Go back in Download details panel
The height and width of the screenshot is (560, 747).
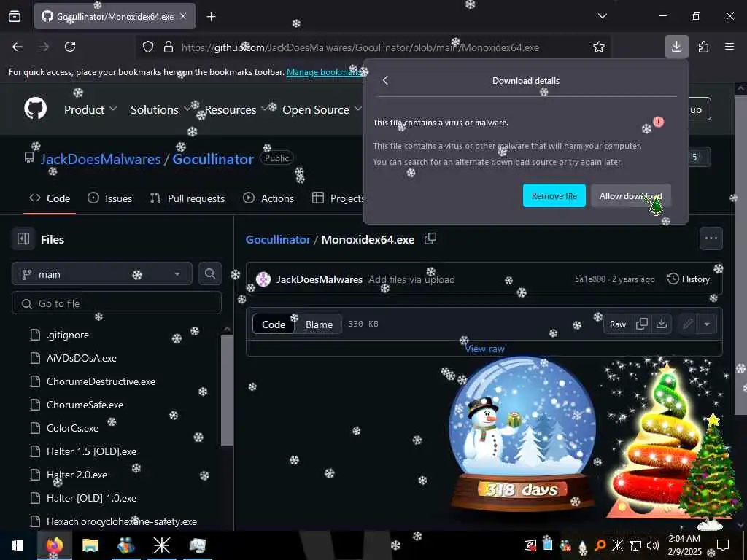click(385, 80)
